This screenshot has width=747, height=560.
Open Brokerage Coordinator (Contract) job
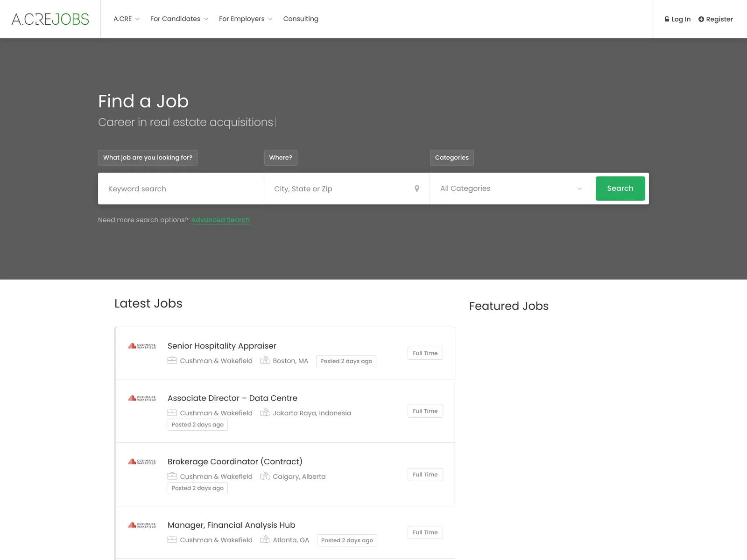[235, 462]
